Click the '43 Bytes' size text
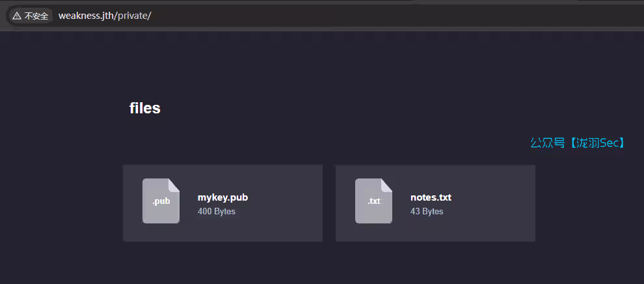644x284 pixels. tap(427, 211)
